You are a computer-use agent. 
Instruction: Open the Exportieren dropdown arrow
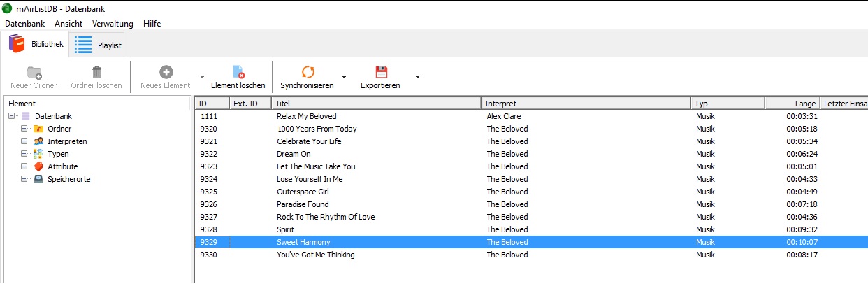coord(417,77)
